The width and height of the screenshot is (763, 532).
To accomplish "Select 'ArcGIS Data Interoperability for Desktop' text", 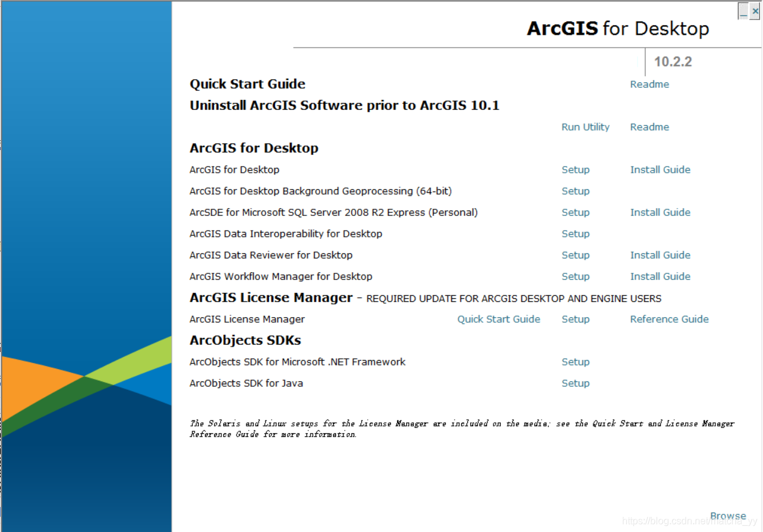I will click(x=286, y=234).
